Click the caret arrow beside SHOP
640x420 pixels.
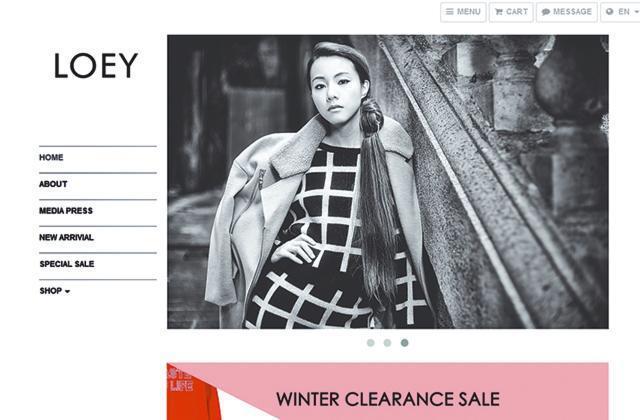point(67,291)
